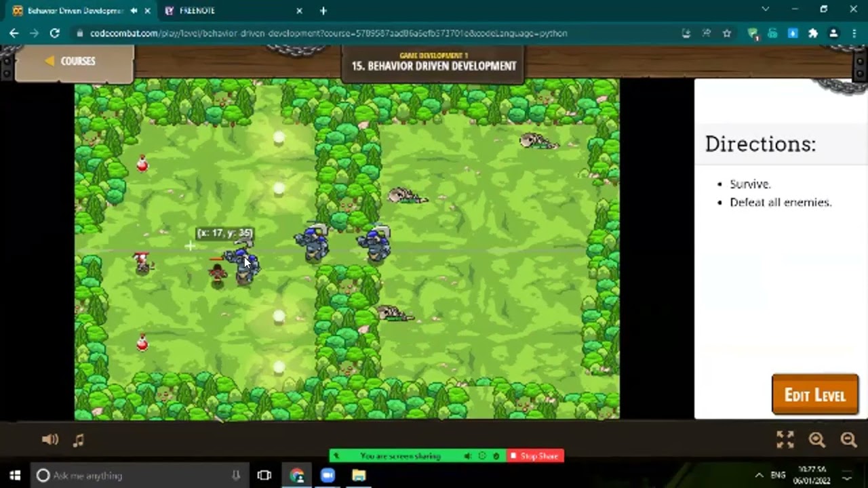Open the share page icon in address bar

[x=707, y=33]
